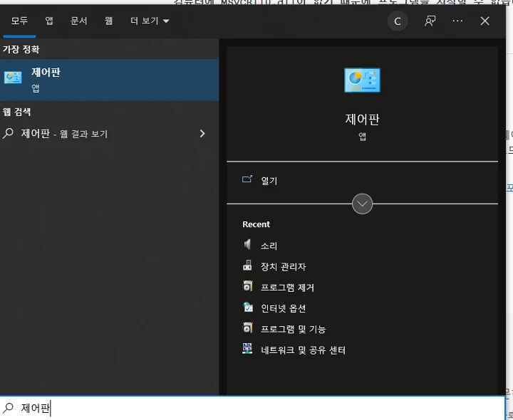Expand more actions with circular chevron
The width and height of the screenshot is (513, 420).
pyautogui.click(x=362, y=204)
